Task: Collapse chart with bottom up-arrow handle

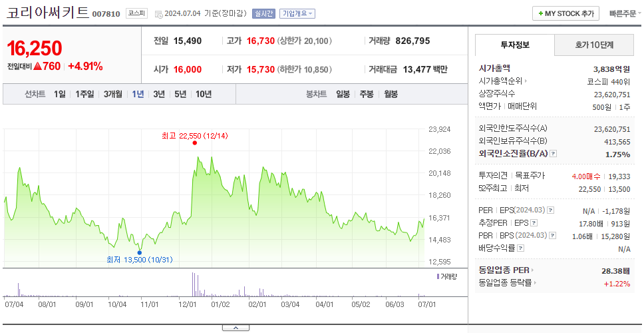Action: point(236,328)
